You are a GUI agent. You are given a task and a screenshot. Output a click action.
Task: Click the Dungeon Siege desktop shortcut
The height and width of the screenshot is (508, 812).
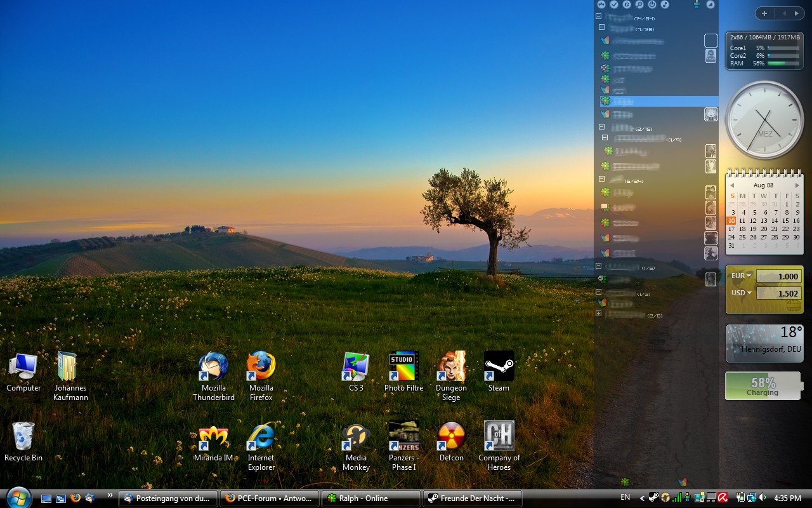451,367
